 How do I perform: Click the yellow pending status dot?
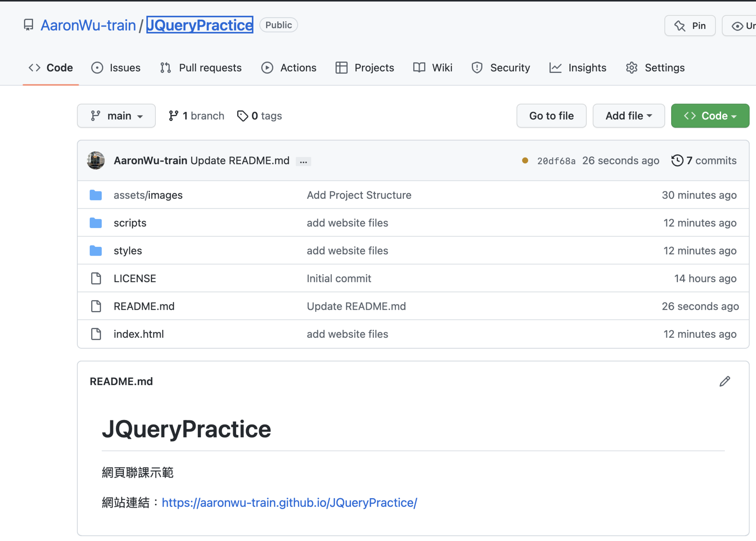click(x=525, y=160)
